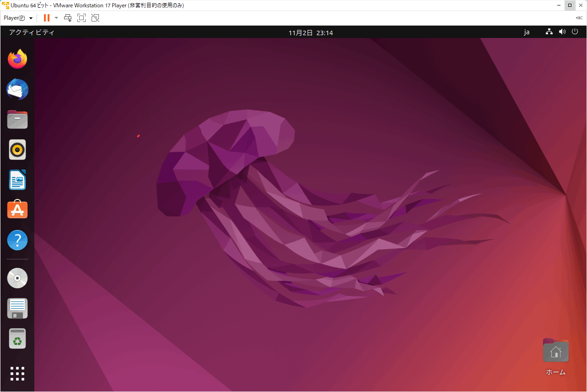Launch Rhythmbox music player
Screen dimensions: 587x392
coord(17,150)
